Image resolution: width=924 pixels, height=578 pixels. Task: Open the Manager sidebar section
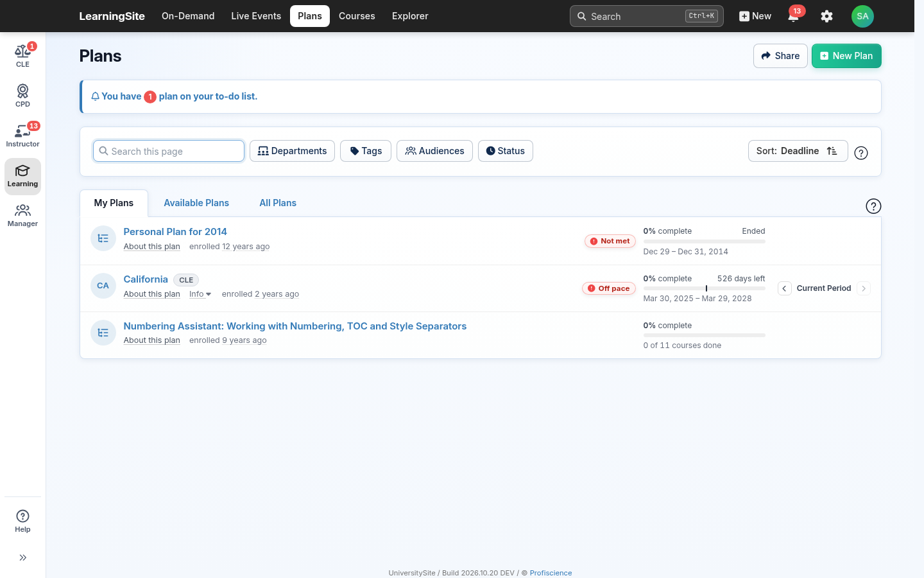pyautogui.click(x=22, y=216)
